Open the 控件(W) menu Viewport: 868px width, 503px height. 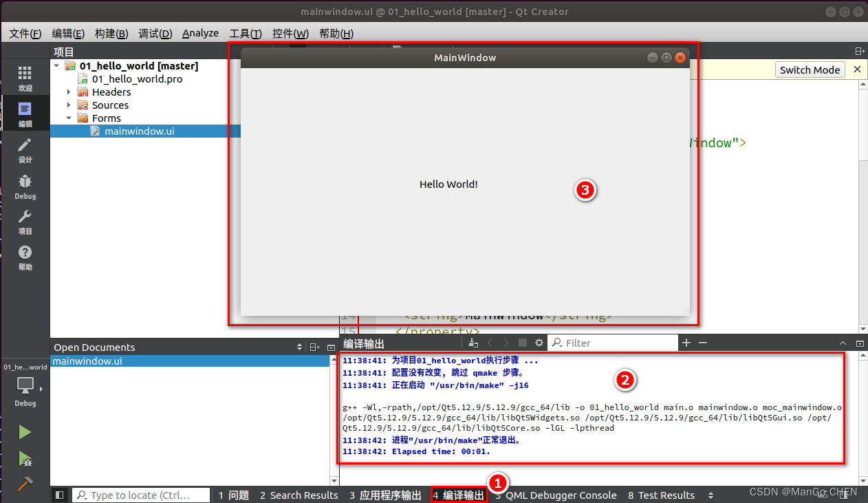(x=290, y=33)
